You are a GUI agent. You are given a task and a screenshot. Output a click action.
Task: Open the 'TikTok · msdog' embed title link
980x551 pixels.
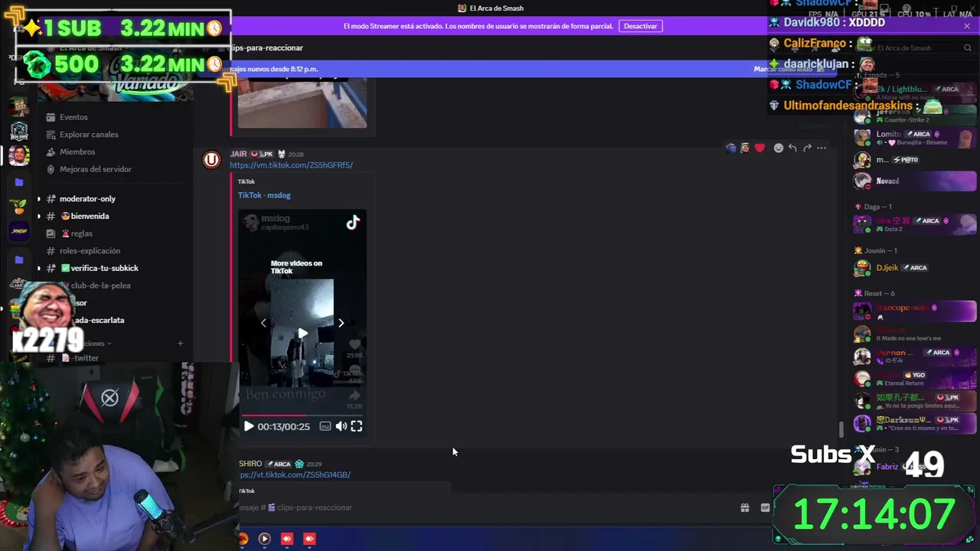pos(264,195)
